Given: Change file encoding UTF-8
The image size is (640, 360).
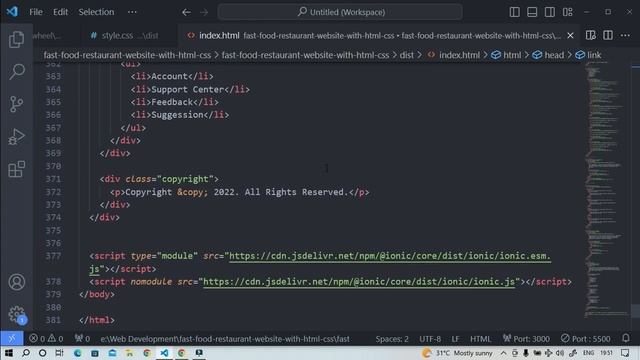Looking at the screenshot, I should click(x=430, y=339).
